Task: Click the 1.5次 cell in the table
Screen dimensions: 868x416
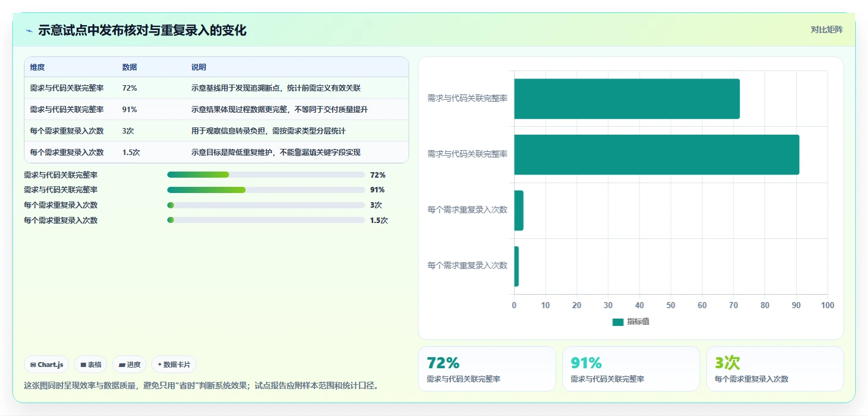Action: click(x=131, y=153)
